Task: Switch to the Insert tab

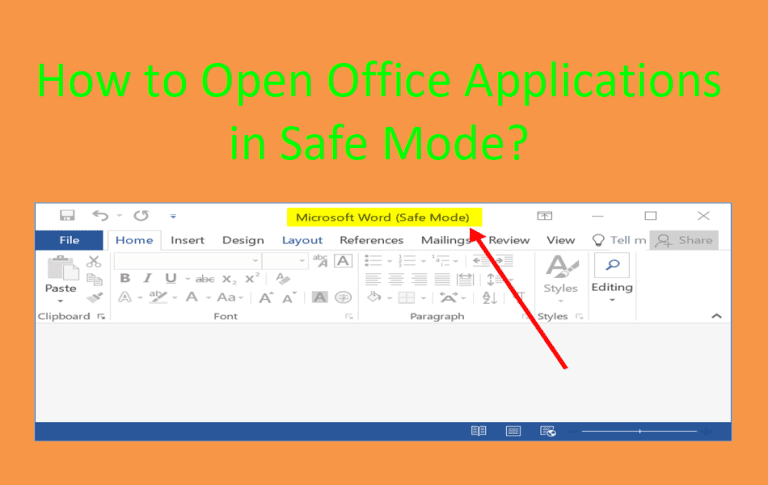Action: pos(187,240)
